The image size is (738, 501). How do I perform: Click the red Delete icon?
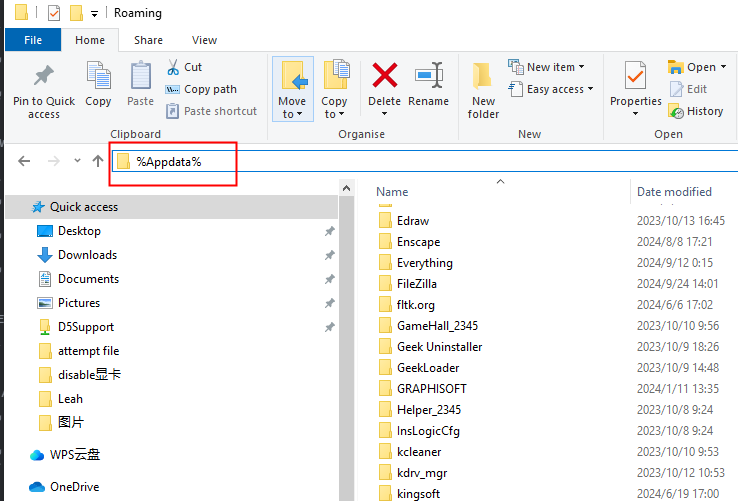385,75
